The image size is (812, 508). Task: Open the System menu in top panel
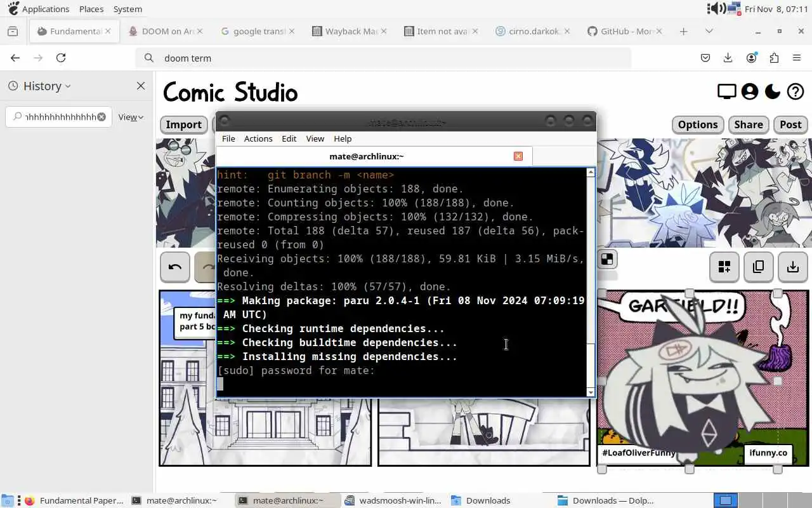click(128, 9)
